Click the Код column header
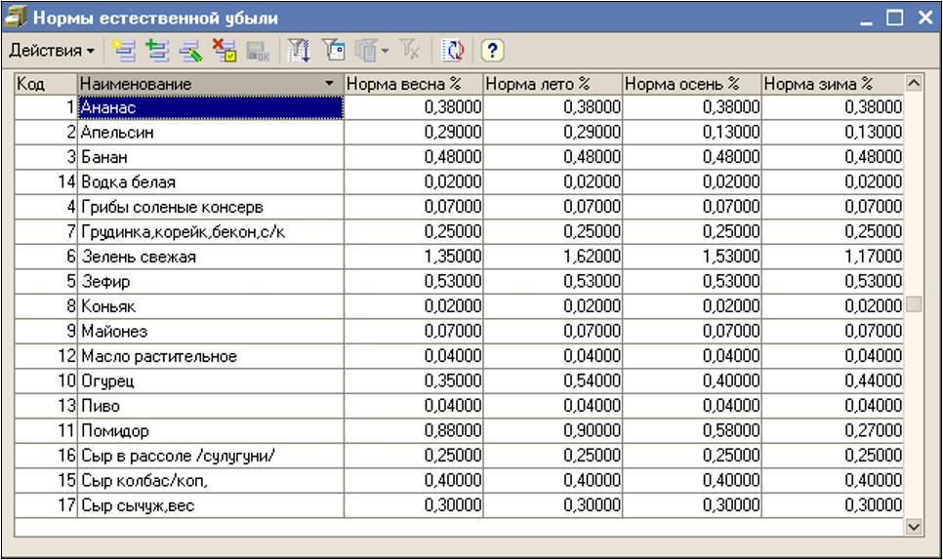 click(45, 85)
